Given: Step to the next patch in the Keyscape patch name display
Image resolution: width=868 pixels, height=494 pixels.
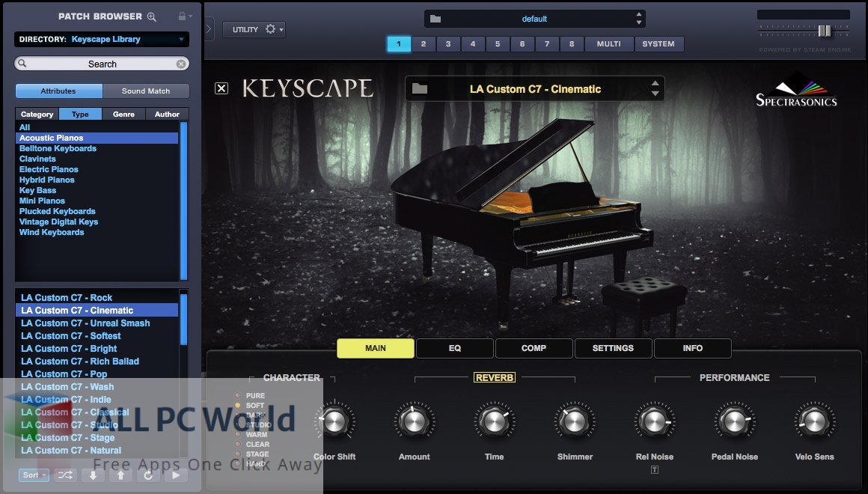Looking at the screenshot, I should point(655,94).
